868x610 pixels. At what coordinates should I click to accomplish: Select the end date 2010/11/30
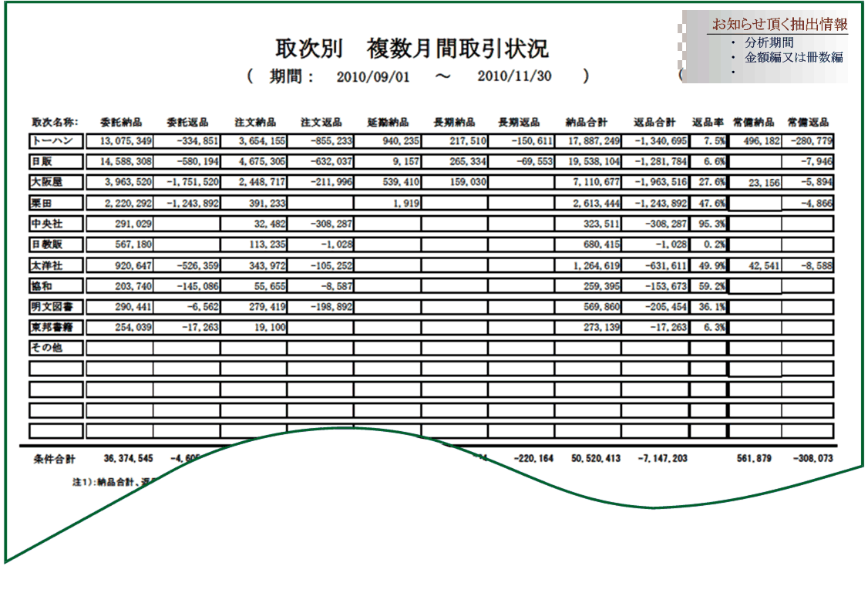[514, 76]
